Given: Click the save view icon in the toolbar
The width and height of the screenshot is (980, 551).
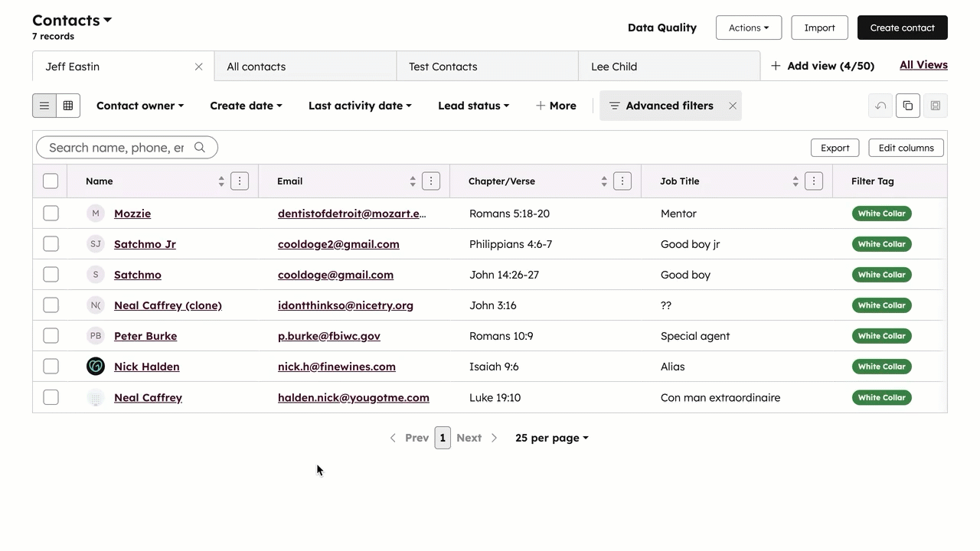Looking at the screenshot, I should pyautogui.click(x=935, y=106).
